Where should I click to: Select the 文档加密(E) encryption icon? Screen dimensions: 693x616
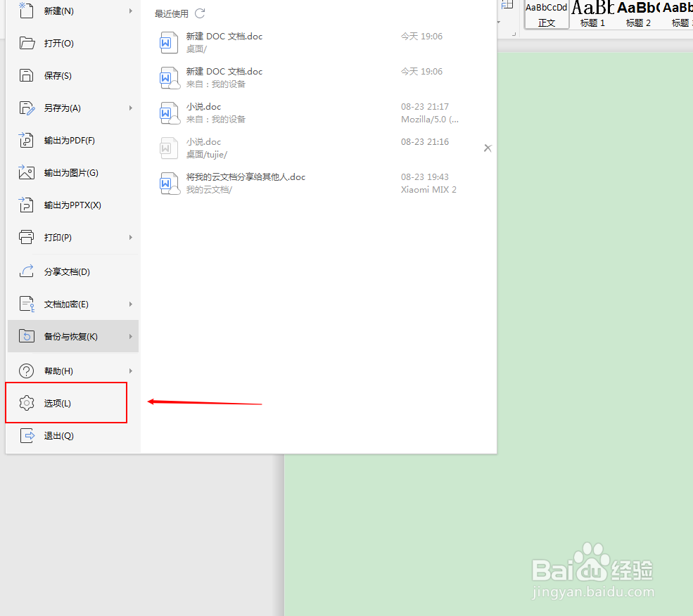point(26,304)
